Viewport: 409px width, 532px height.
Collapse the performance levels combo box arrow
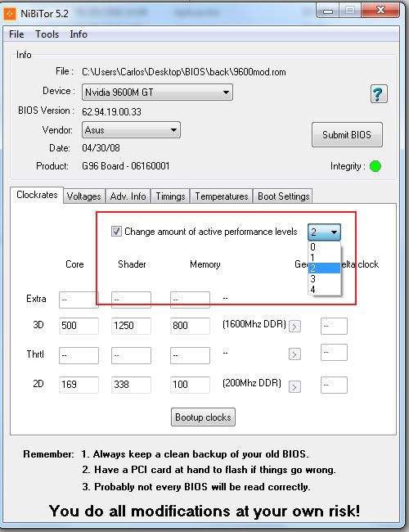334,232
